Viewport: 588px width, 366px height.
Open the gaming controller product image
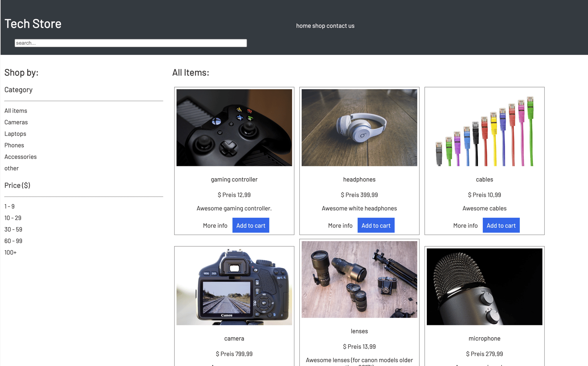(234, 128)
